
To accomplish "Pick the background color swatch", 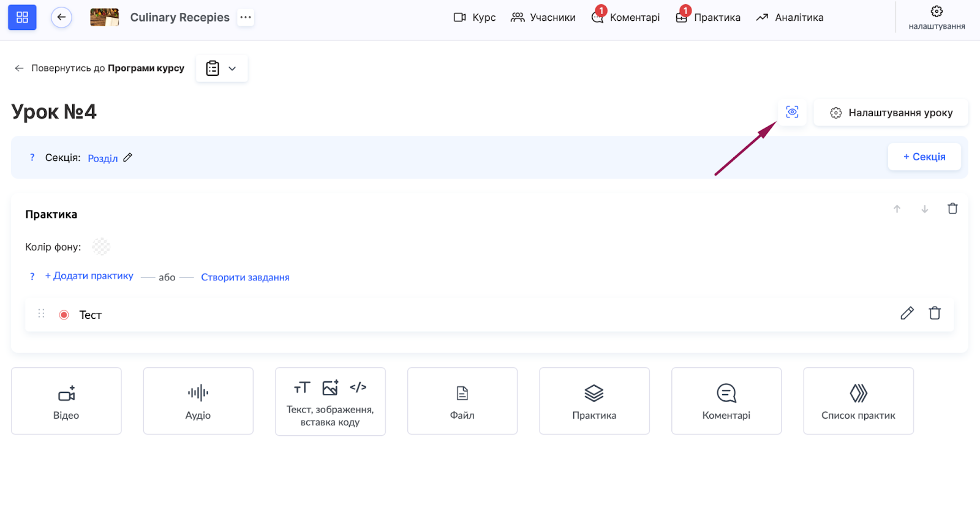I will pos(101,247).
